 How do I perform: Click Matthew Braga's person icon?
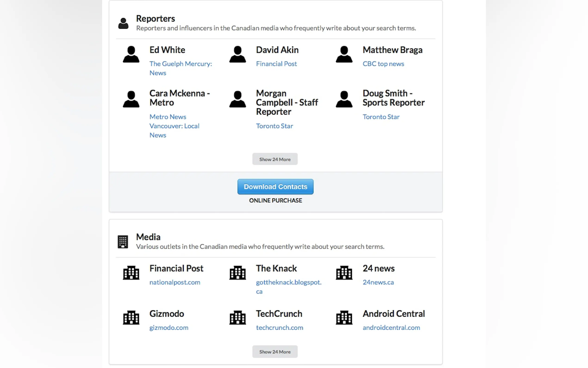tap(344, 54)
